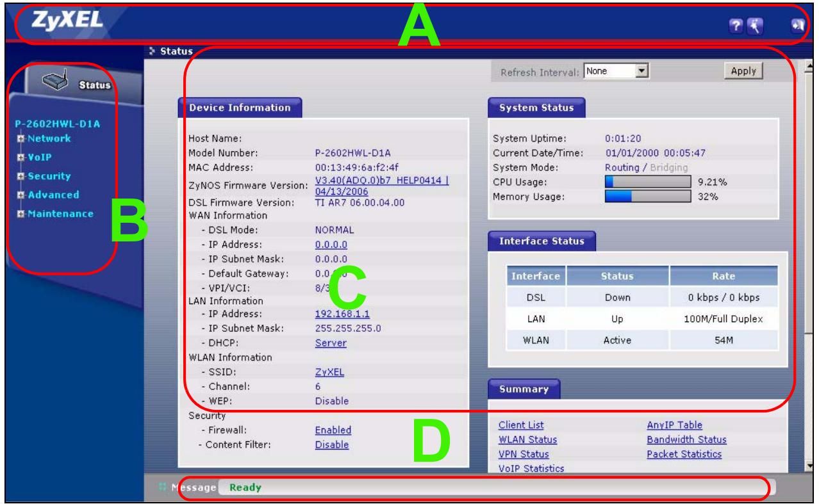Click the Device Information tab header

(x=240, y=108)
